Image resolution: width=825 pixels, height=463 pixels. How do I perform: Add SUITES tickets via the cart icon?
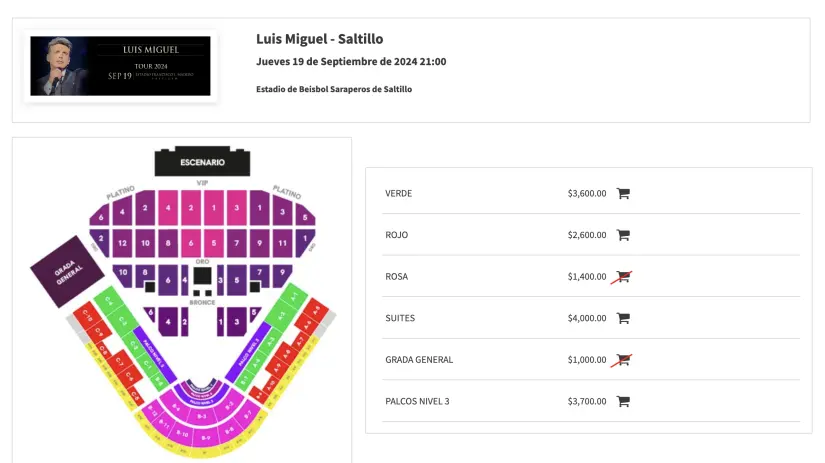(x=622, y=318)
